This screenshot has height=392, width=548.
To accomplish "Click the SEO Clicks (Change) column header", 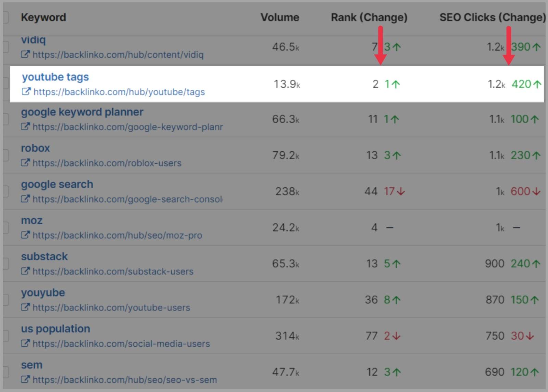I will pos(492,17).
